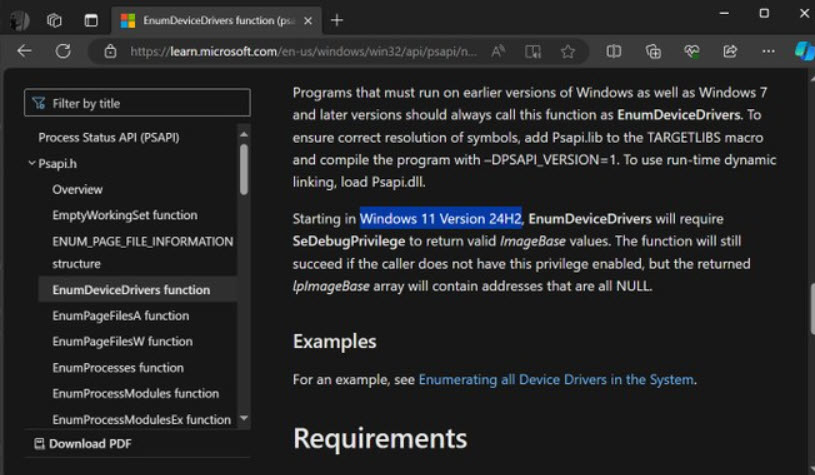Click the main page scrollbar thumb
This screenshot has height=475, width=815.
[x=812, y=309]
